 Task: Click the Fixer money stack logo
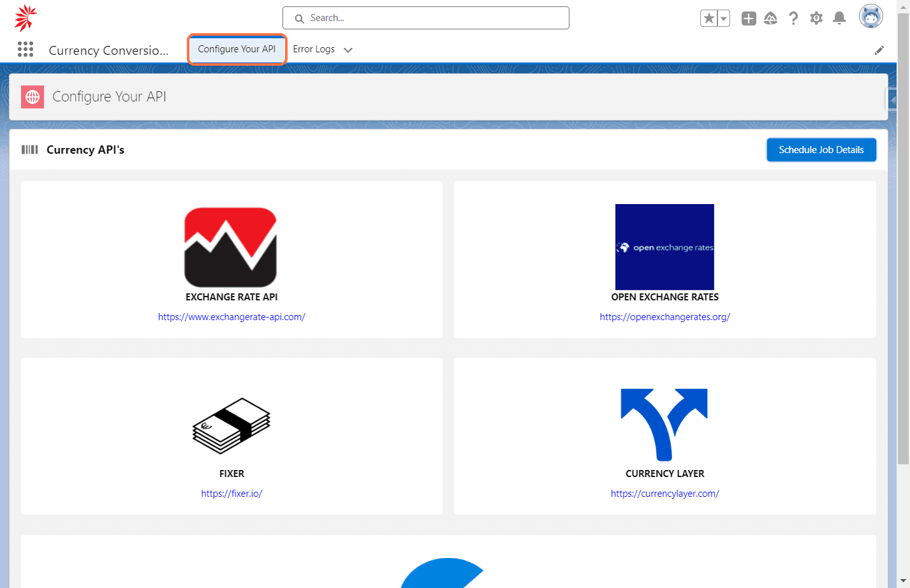[231, 426]
